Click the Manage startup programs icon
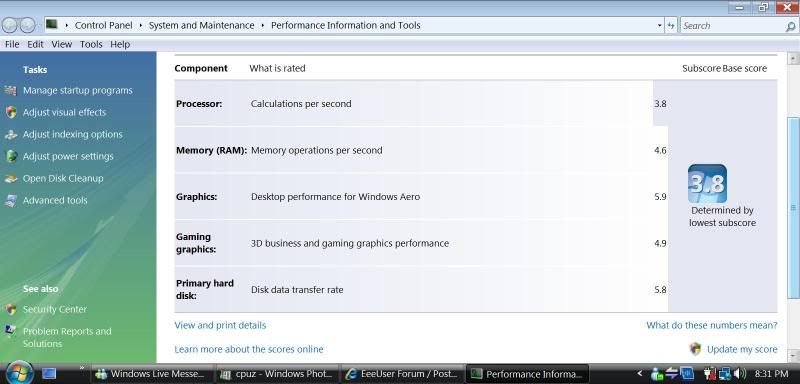Image resolution: width=800 pixels, height=384 pixels. [11, 91]
